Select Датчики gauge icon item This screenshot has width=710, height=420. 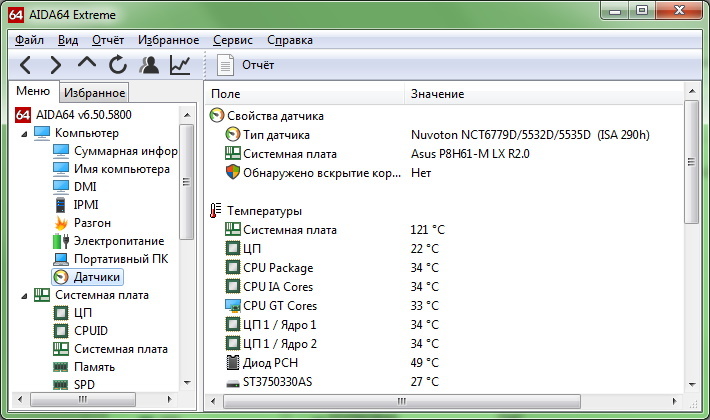(61, 277)
